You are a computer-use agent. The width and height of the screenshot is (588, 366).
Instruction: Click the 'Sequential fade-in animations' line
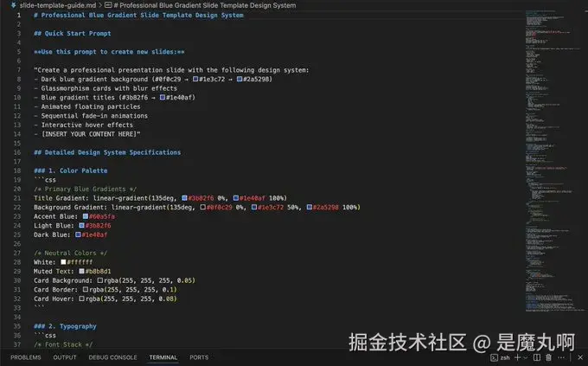tap(91, 116)
